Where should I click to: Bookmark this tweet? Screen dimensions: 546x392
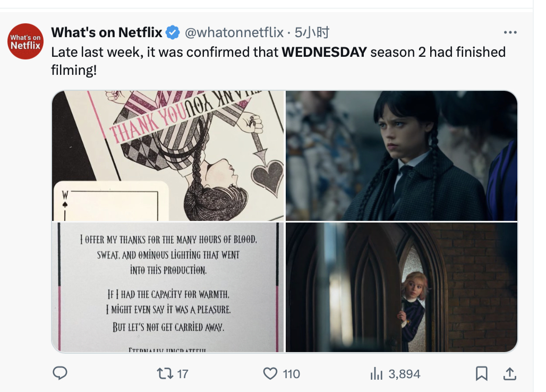click(481, 373)
